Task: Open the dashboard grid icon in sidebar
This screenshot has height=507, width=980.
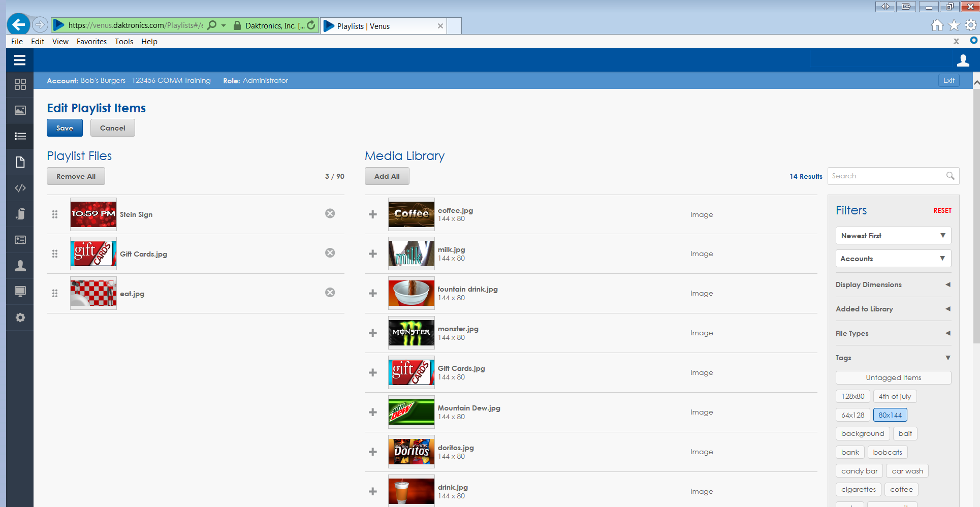Action: [x=20, y=84]
